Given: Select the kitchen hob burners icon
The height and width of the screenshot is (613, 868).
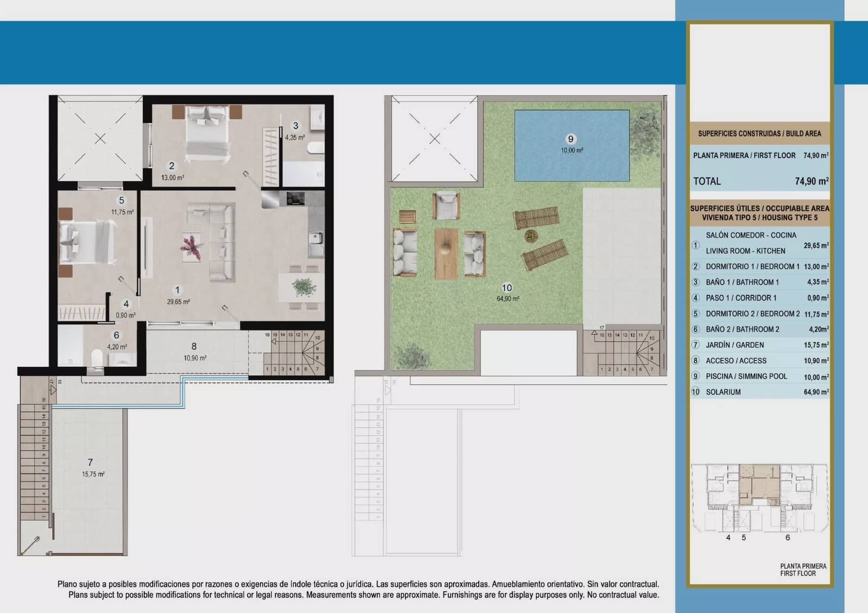Looking at the screenshot, I should (296, 199).
